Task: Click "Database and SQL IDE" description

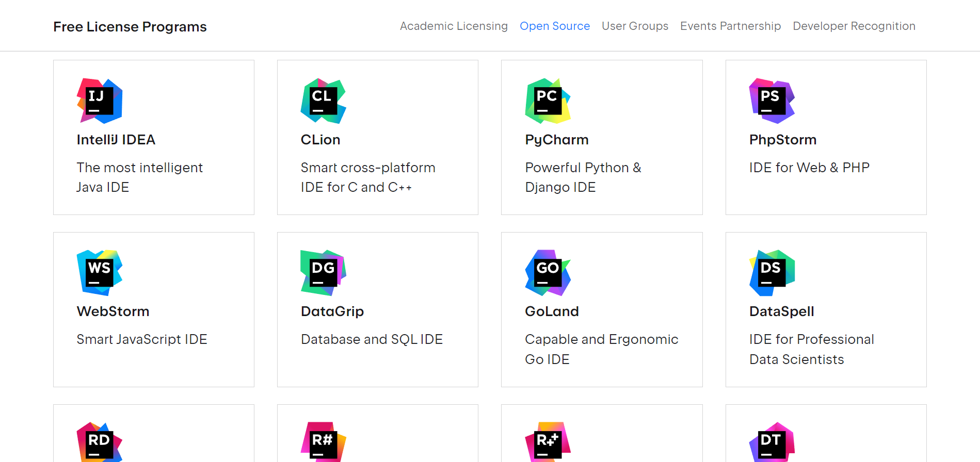Action: (372, 339)
